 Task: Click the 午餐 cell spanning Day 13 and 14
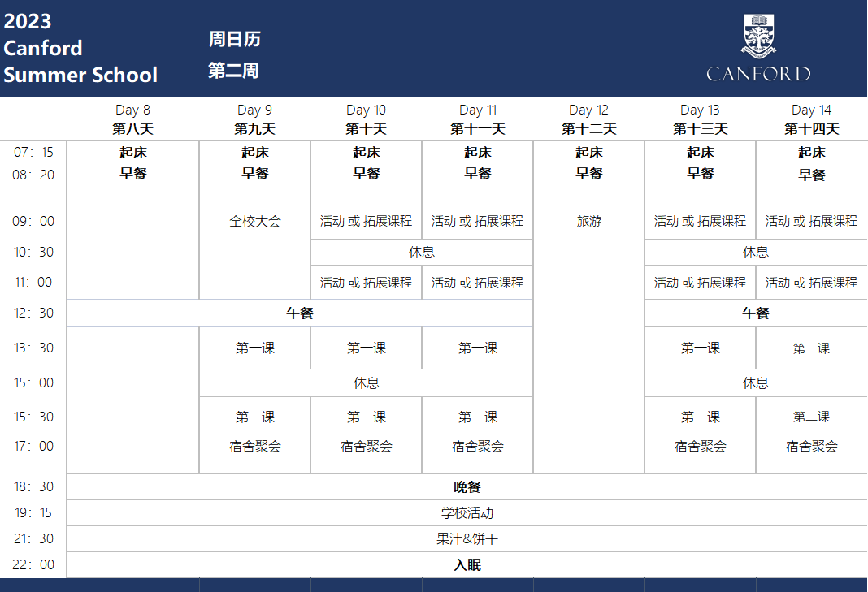tap(756, 313)
